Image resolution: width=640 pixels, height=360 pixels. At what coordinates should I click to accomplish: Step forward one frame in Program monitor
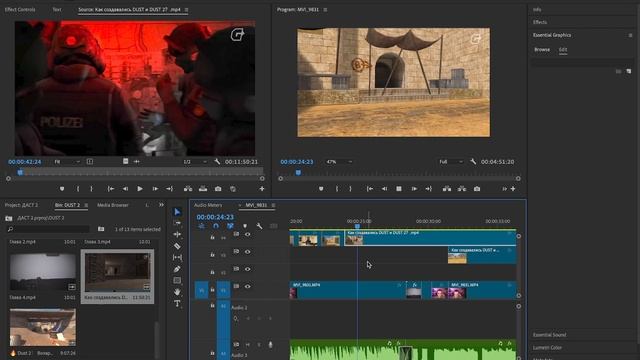pos(414,189)
